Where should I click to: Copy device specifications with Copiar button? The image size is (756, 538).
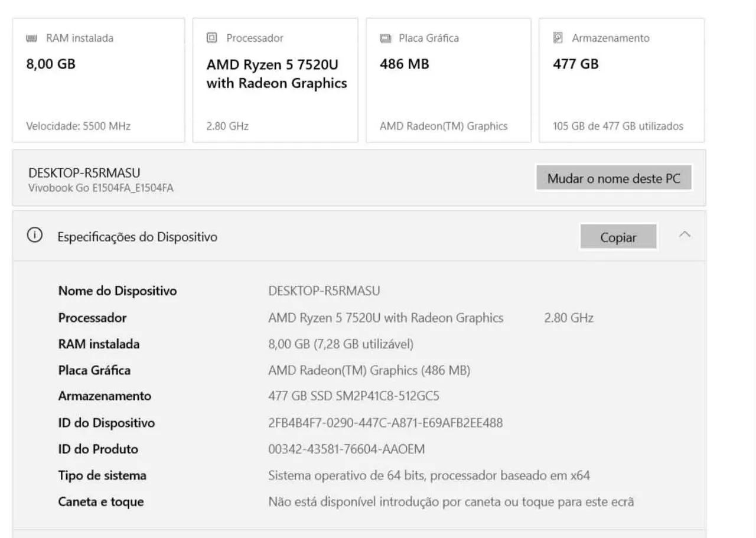point(618,237)
